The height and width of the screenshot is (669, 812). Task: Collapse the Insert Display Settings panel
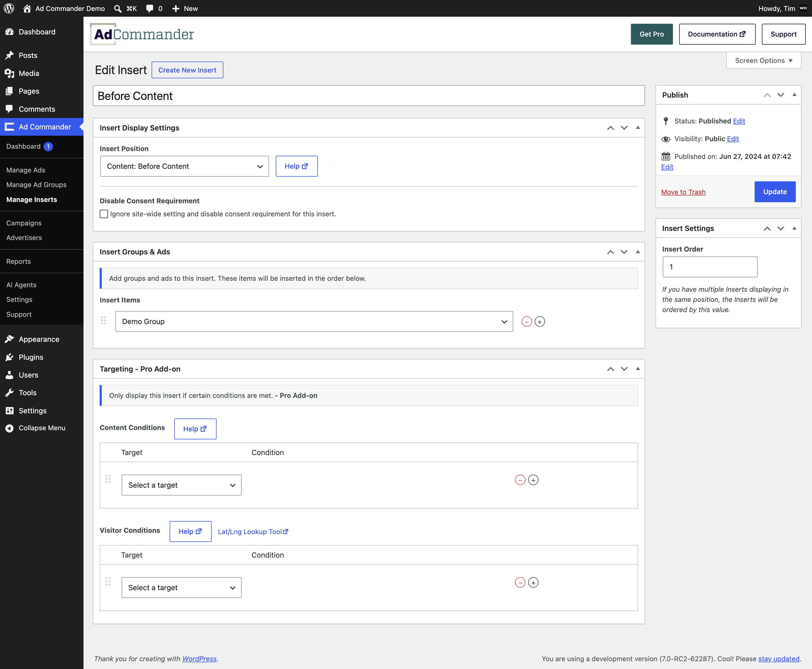(x=637, y=128)
